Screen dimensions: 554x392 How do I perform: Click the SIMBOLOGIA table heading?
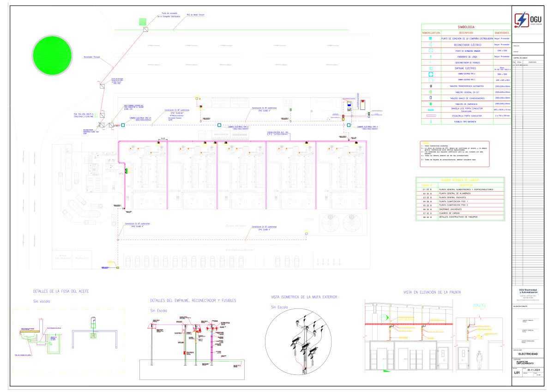[466, 28]
